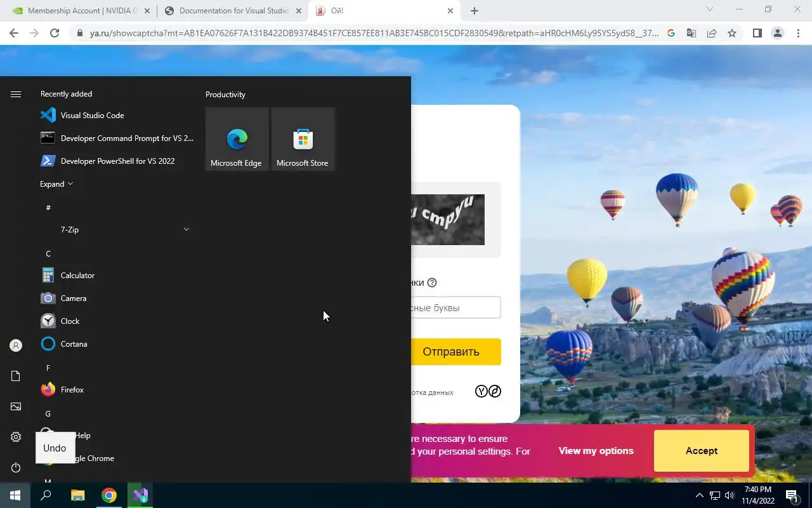Click the Google icon in address bar

click(x=671, y=33)
